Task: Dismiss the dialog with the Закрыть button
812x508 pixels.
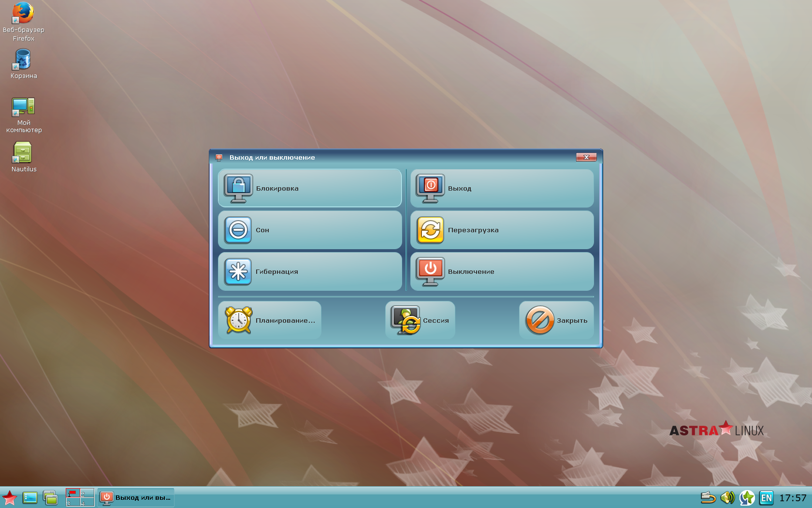Action: pyautogui.click(x=556, y=320)
